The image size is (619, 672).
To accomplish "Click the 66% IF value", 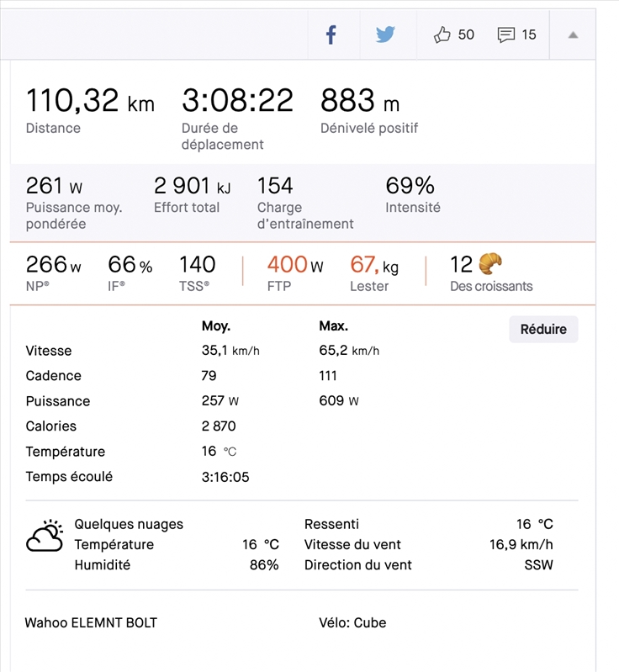I will coord(130,264).
